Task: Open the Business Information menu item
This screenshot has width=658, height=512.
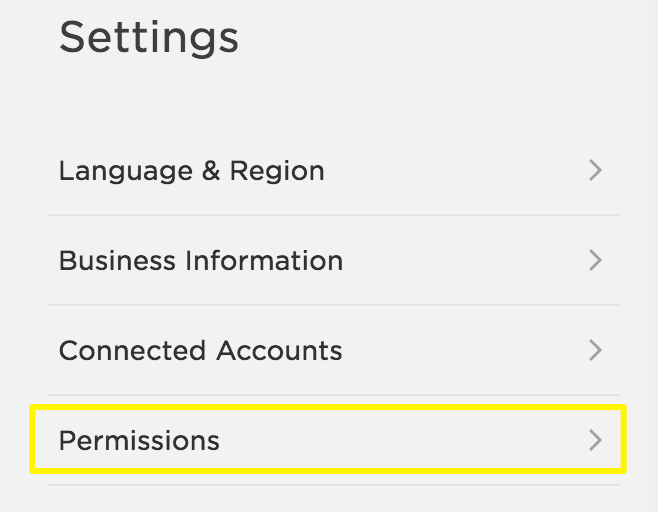Action: click(200, 260)
